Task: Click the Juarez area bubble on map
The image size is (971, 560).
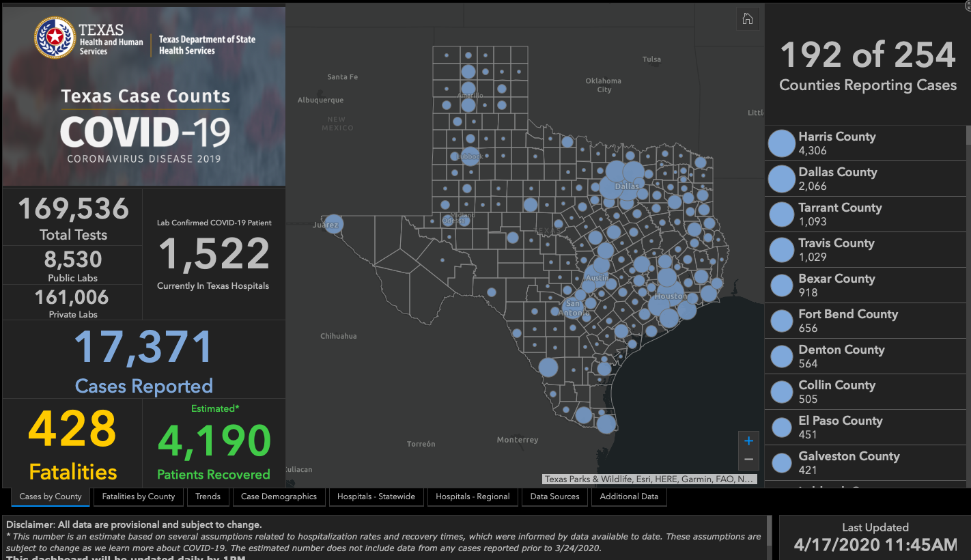Action: click(333, 224)
